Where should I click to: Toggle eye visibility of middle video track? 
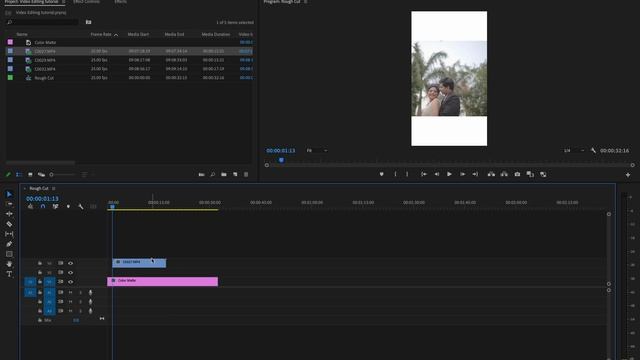point(71,272)
